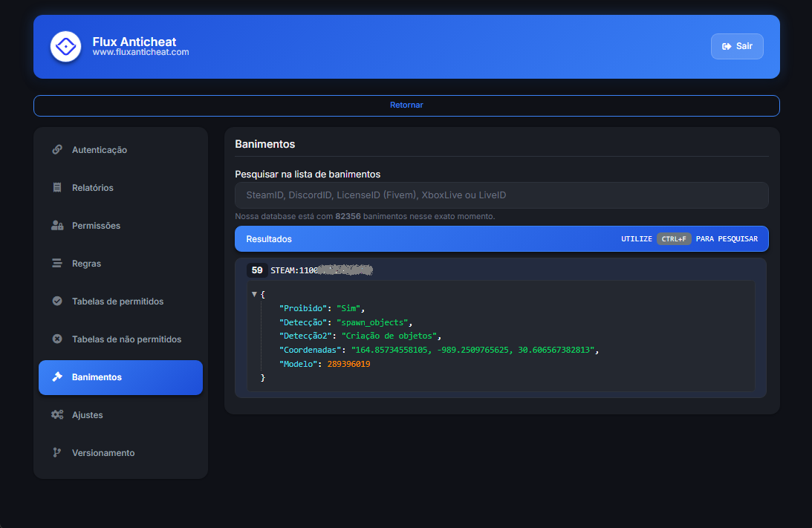The width and height of the screenshot is (812, 528).
Task: Click the CTRL+F badge in Resultados header
Action: pyautogui.click(x=674, y=238)
